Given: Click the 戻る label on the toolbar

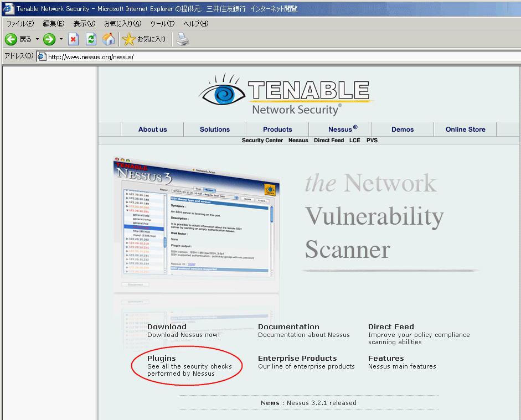Looking at the screenshot, I should pyautogui.click(x=25, y=39).
